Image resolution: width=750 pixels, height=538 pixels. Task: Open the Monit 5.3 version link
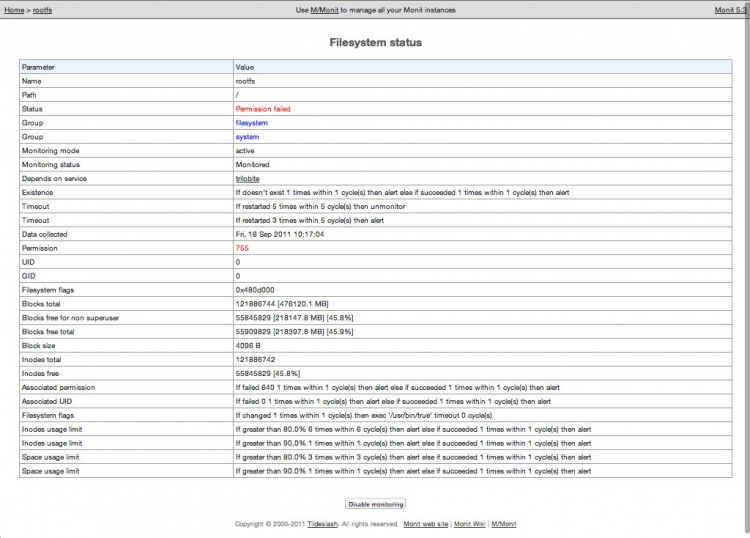(x=730, y=10)
